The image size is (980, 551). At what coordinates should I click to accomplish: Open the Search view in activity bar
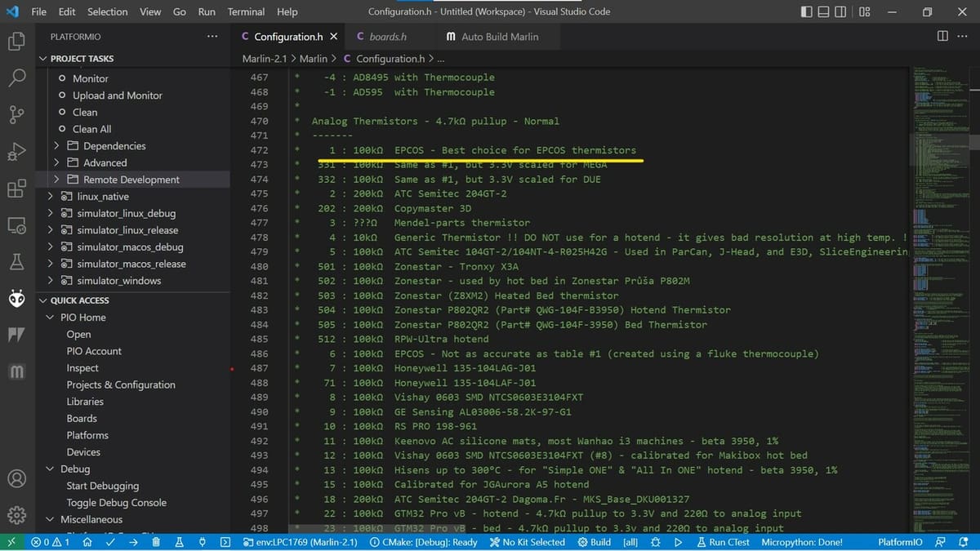click(16, 78)
